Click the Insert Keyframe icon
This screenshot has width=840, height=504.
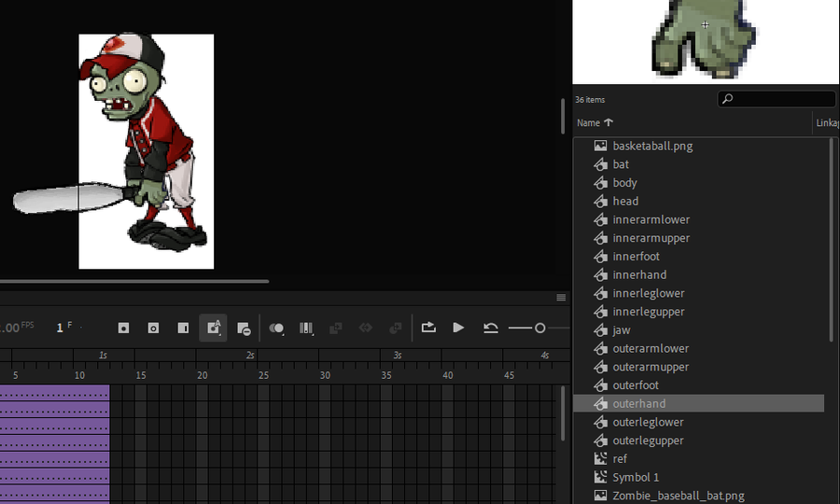coord(124,328)
